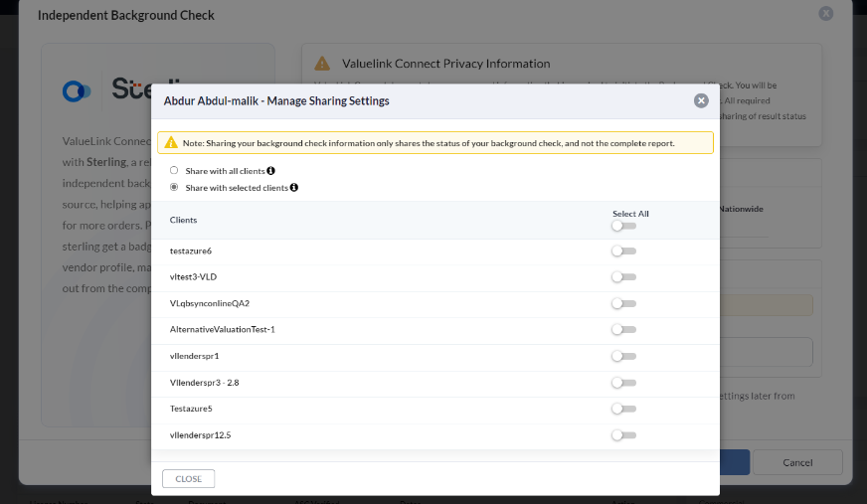Click the Valuelink Connect Privacy Information heading
This screenshot has height=504, width=867.
[x=445, y=64]
